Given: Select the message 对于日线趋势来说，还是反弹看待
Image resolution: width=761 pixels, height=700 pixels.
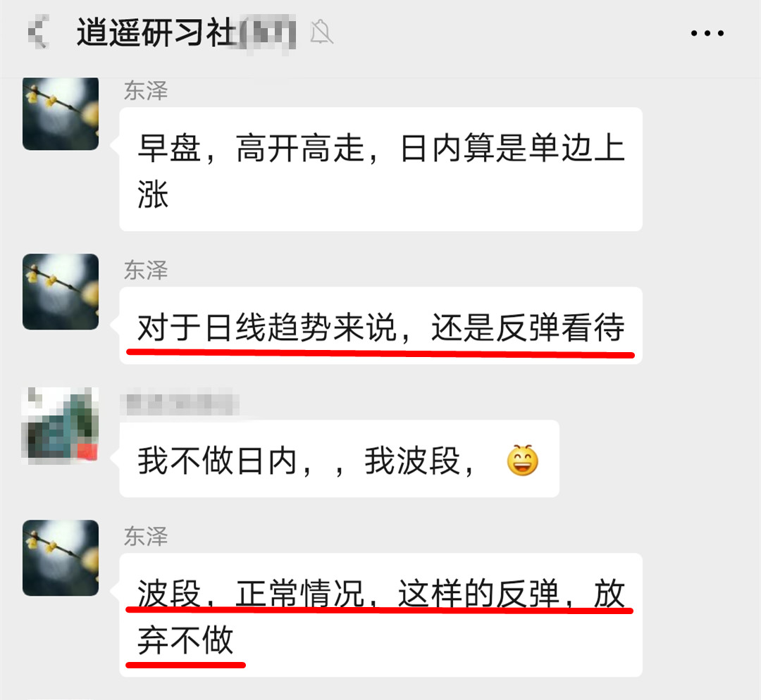Looking at the screenshot, I should click(x=381, y=325).
